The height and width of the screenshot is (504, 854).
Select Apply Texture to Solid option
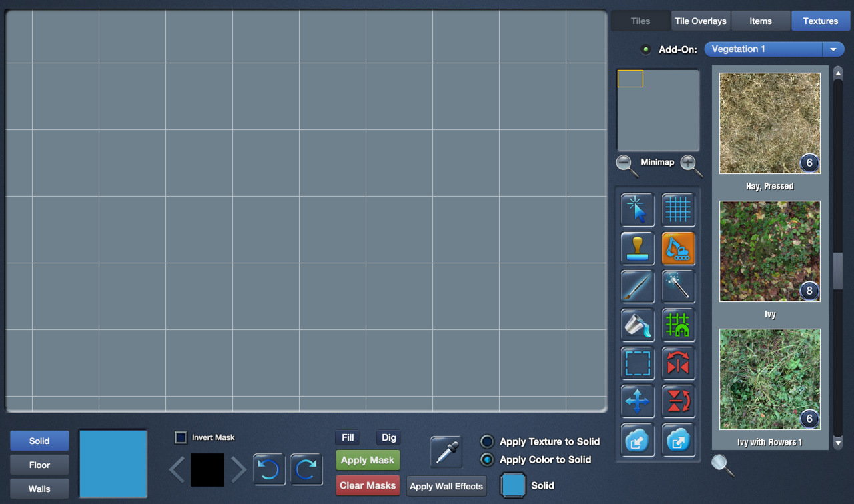[x=488, y=442]
